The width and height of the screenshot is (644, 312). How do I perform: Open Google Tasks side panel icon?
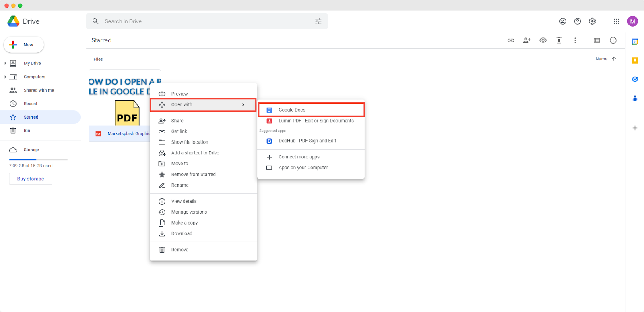(x=635, y=79)
